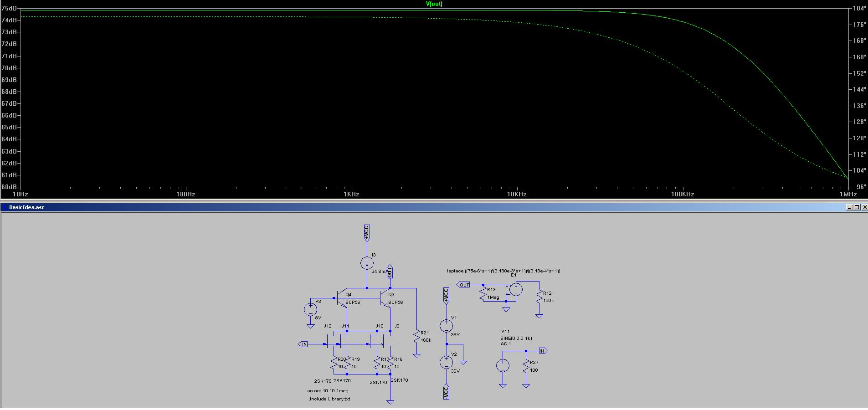Click the Q3 BCP56 transistor symbol

pos(385,298)
